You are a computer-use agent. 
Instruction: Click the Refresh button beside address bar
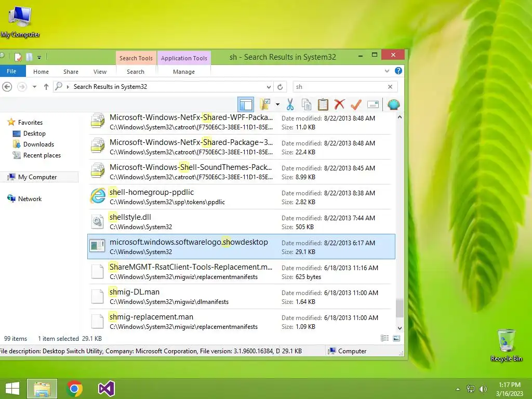point(280,87)
